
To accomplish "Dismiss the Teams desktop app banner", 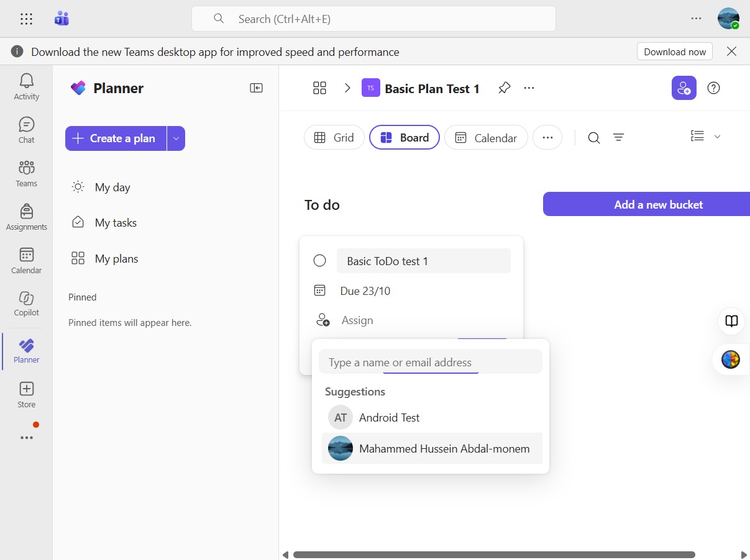I will (x=731, y=52).
